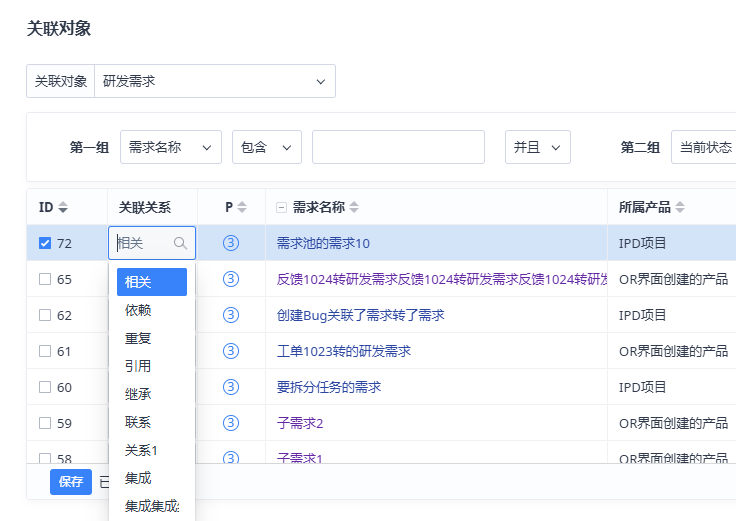Uncheck the checkbox for ID 72
The height and width of the screenshot is (521, 736).
click(x=44, y=243)
